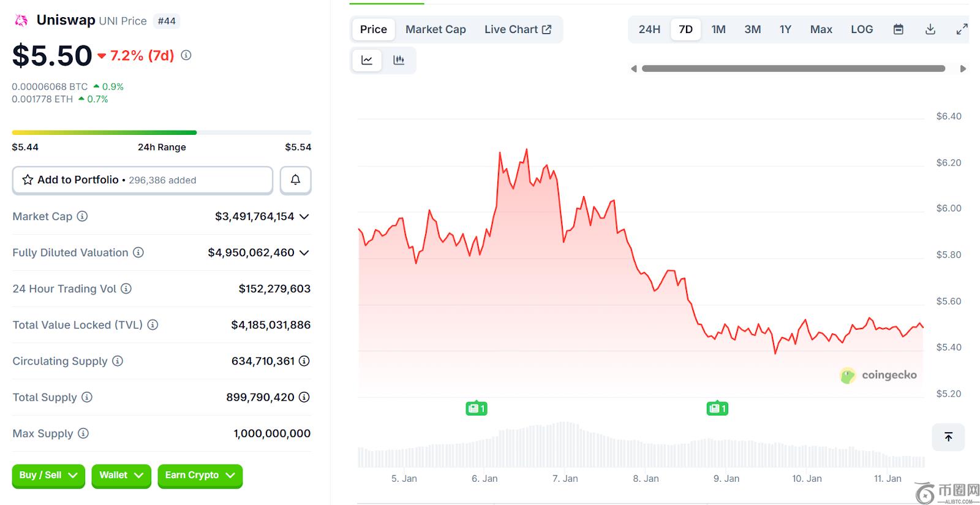Open the Live Chart tab
The height and width of the screenshot is (505, 980).
(x=518, y=29)
